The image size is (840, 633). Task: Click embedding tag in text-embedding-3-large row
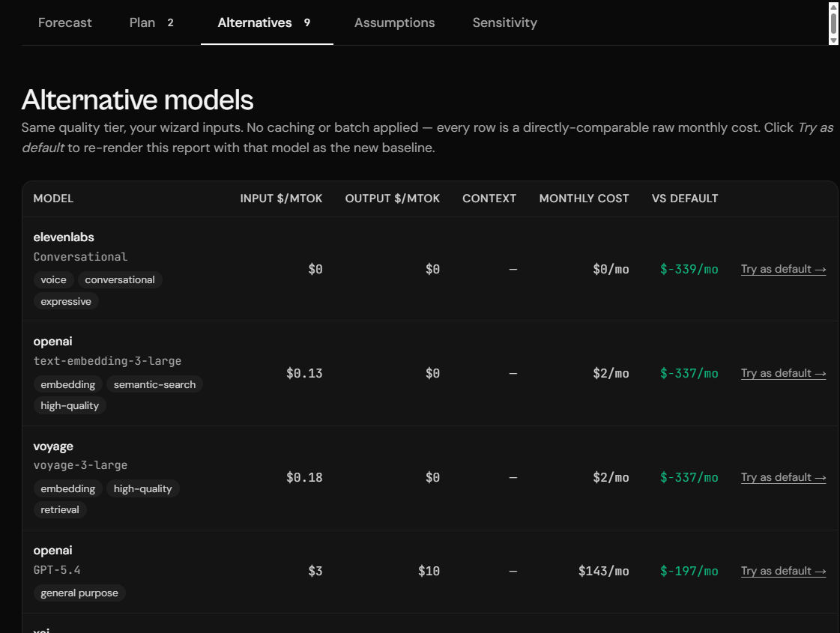point(68,384)
